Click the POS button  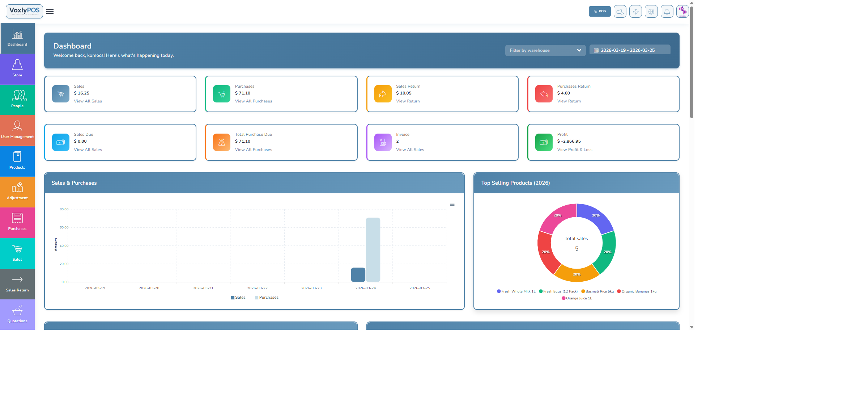coord(600,11)
